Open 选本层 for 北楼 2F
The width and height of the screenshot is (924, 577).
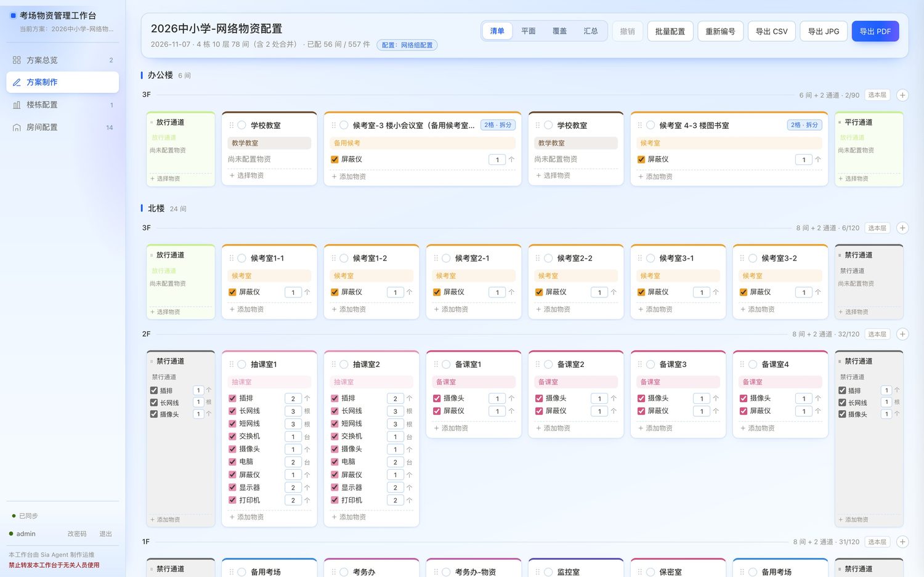[877, 334]
